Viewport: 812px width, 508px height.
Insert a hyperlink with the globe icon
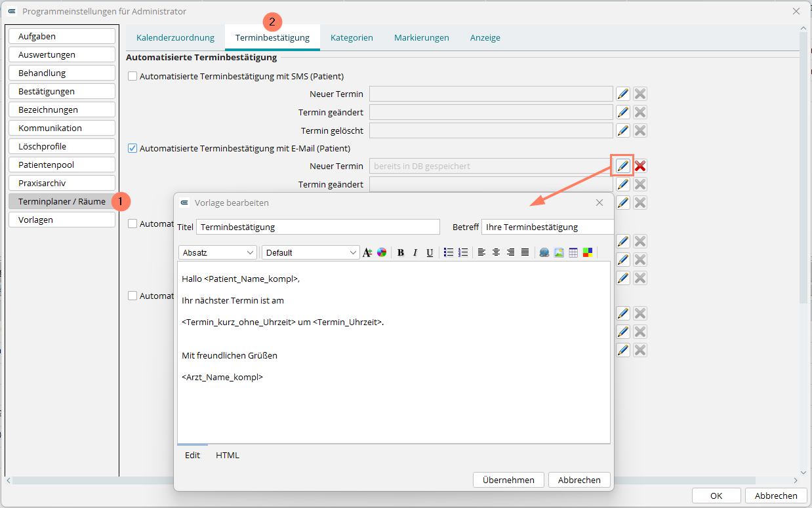point(544,252)
